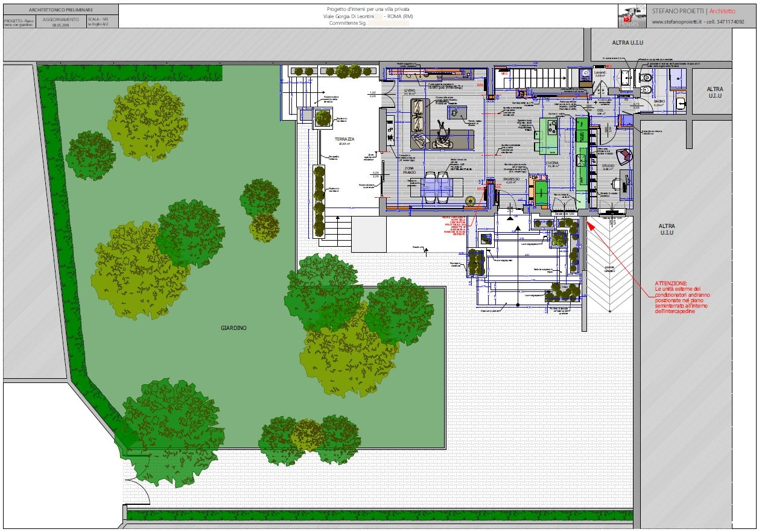Select the STEFANO PROIETTI Architetto heading

[694, 11]
